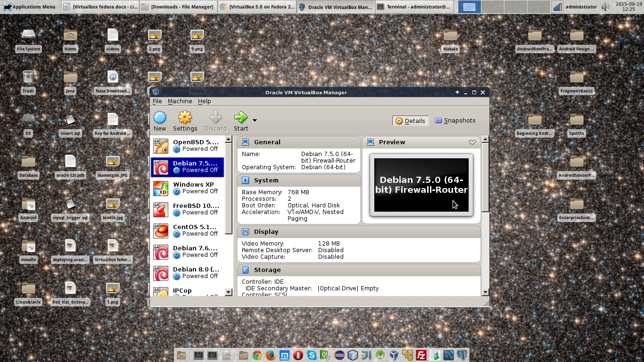Open Skype from the bottom panel
The image size is (644, 362).
point(312,355)
